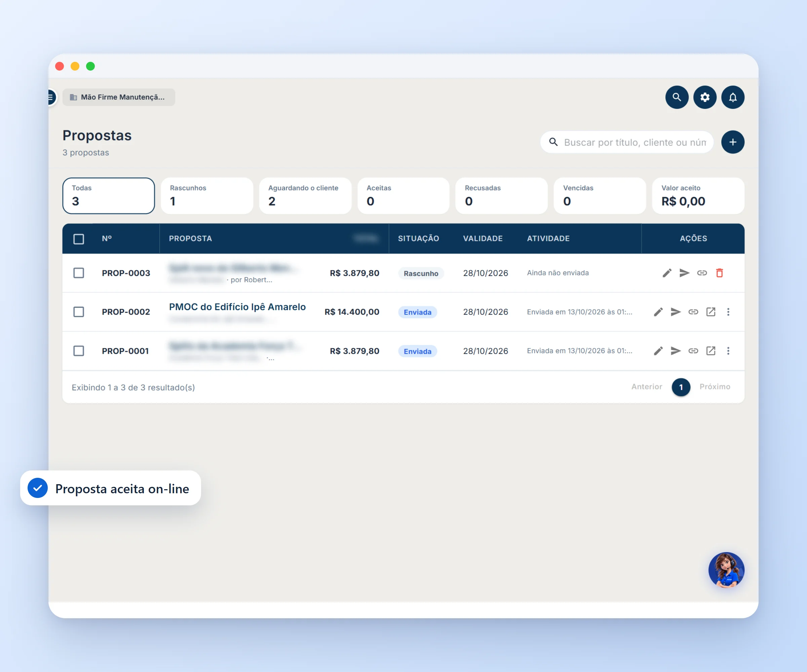Filter by Aguardando o cliente card
The height and width of the screenshot is (672, 807).
(305, 196)
